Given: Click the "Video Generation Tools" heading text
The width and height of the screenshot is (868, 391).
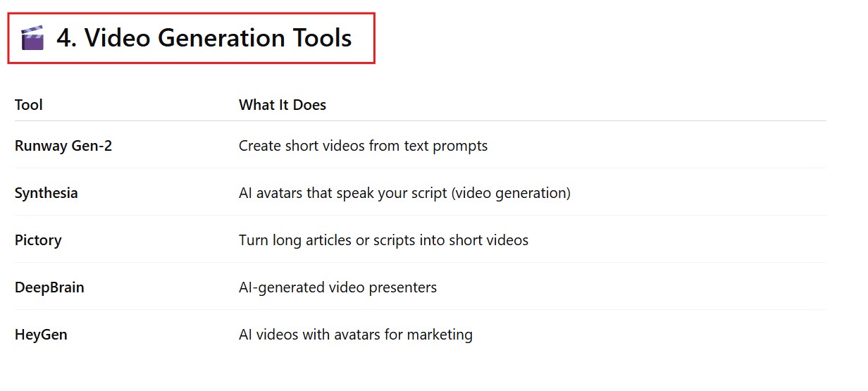Looking at the screenshot, I should coord(218,38).
